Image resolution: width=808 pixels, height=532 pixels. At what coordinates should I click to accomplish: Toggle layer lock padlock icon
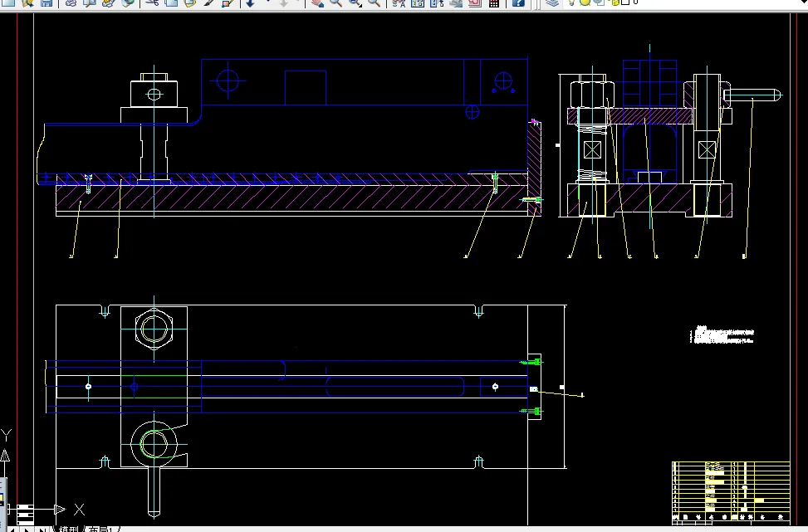pos(615,2)
